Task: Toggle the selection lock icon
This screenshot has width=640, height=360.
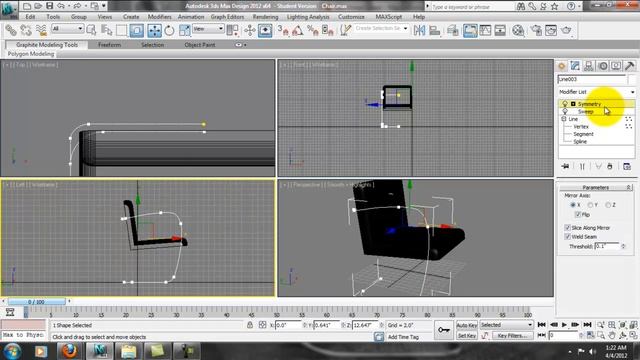Action: click(x=250, y=325)
